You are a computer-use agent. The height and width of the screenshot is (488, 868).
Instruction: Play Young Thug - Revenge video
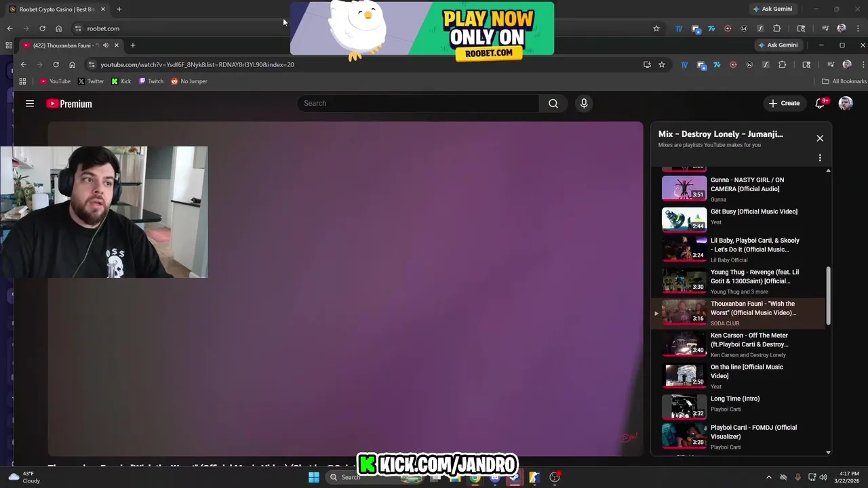coord(738,281)
